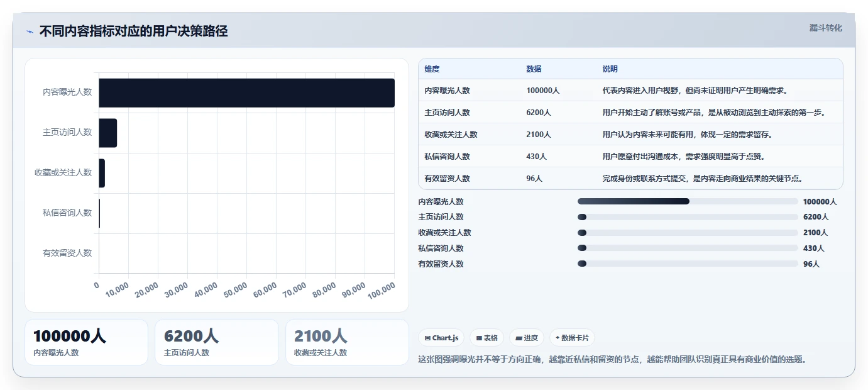Click the 主页访问人数 progress bar
868x390 pixels.
click(688, 217)
